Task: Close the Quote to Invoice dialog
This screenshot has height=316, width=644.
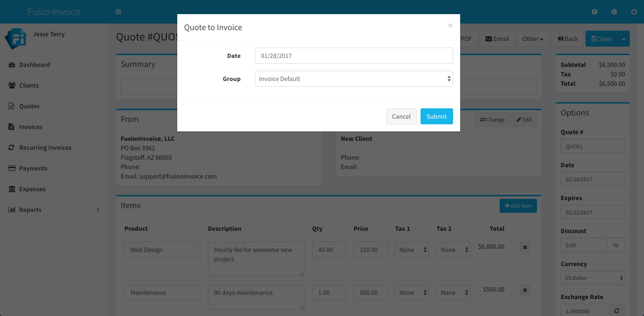Action: click(450, 25)
